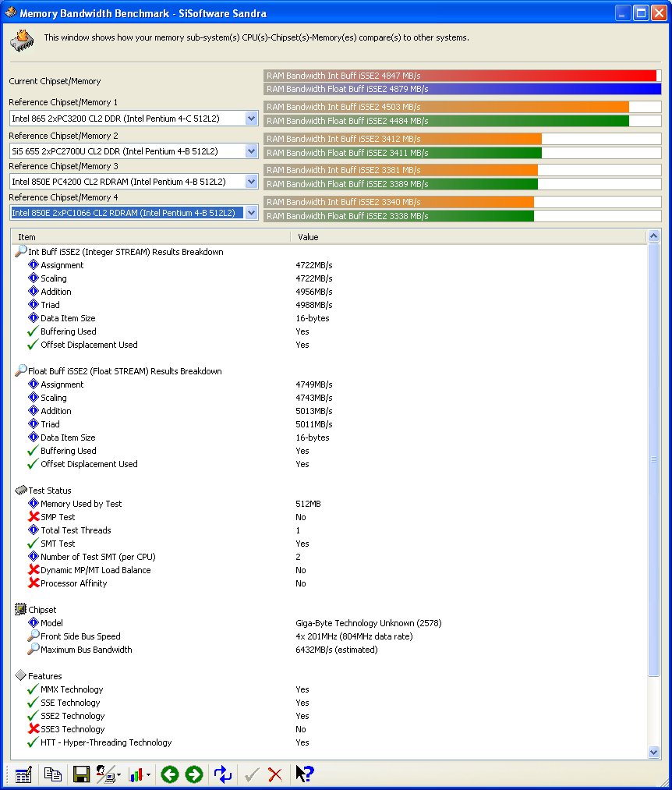Click the scrollbar up arrow in results list

pos(653,236)
